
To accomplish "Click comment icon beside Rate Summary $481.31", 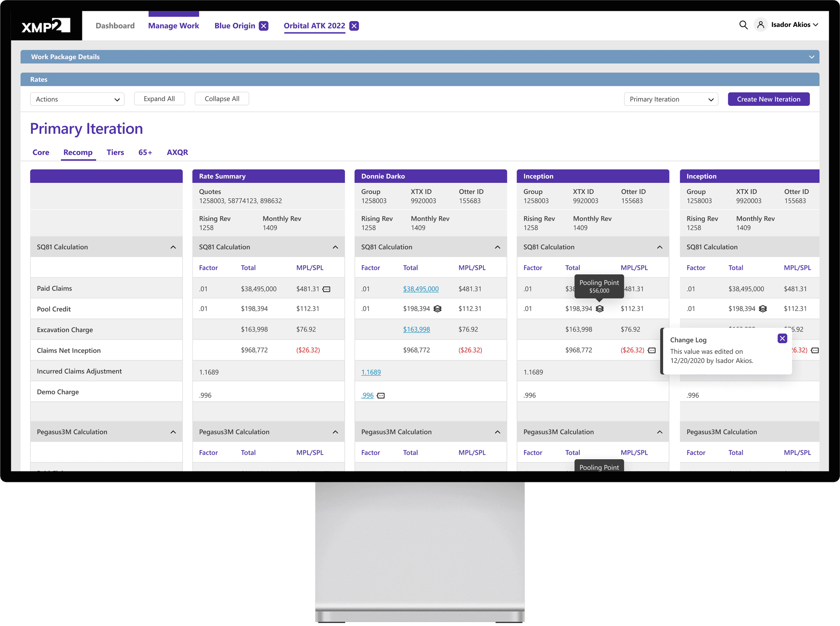I will [326, 289].
